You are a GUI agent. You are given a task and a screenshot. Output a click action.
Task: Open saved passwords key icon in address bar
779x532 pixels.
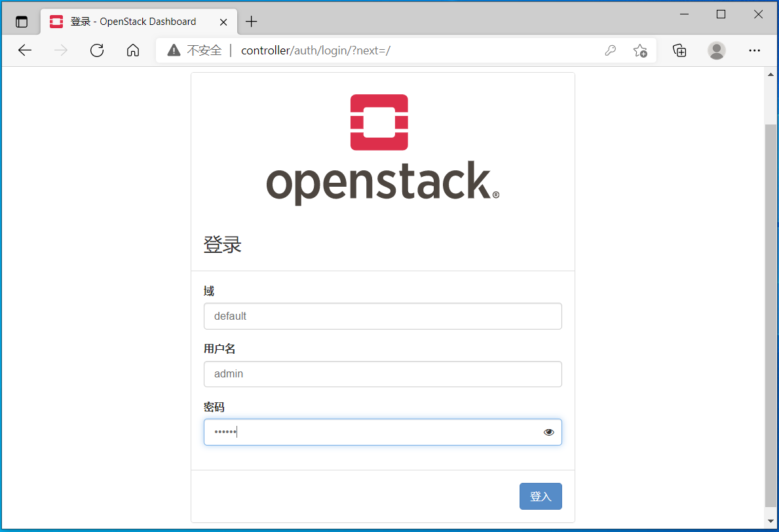[x=611, y=50]
